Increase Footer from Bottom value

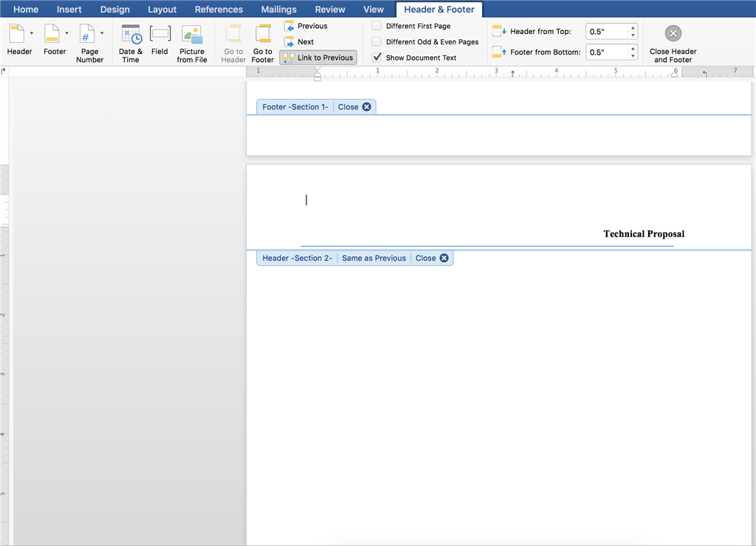tap(633, 48)
